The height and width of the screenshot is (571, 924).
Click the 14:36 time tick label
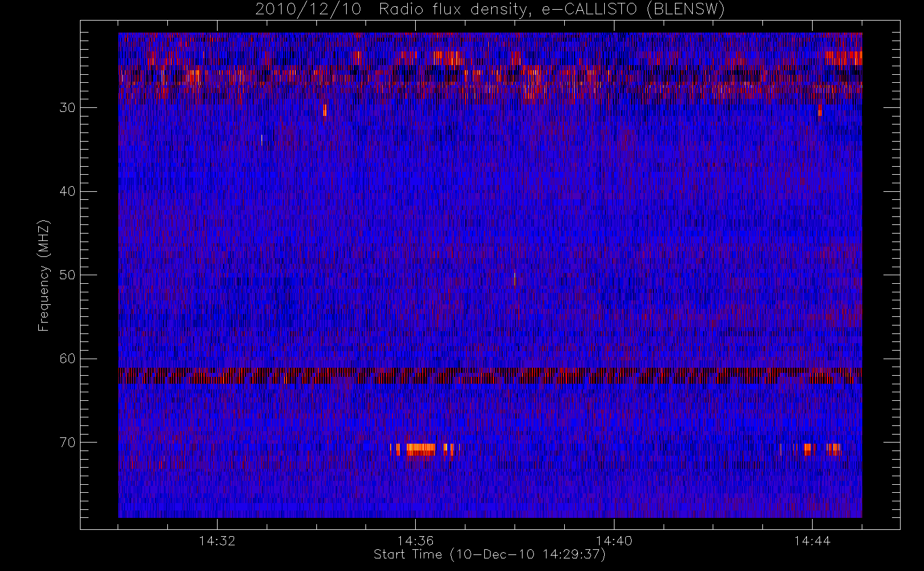(415, 541)
